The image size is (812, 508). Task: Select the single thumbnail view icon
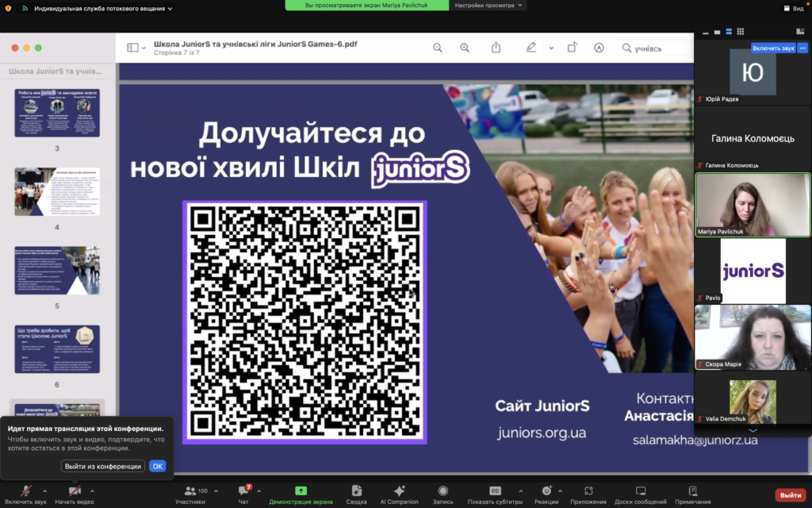[717, 32]
